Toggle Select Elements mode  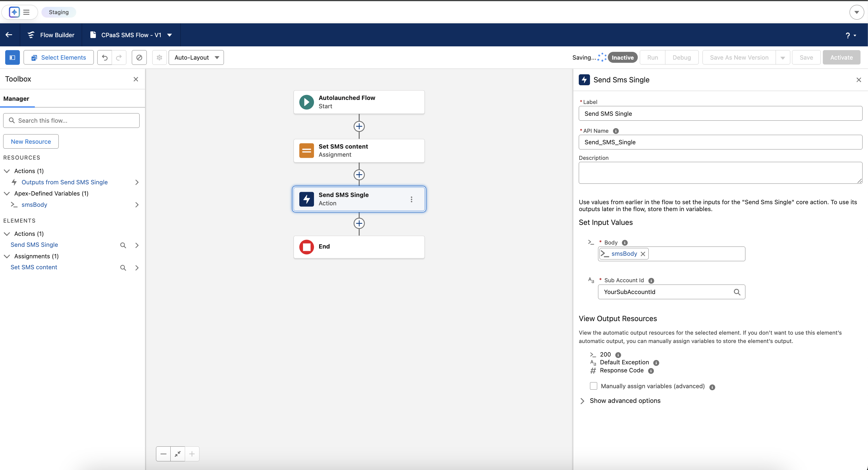pos(59,57)
